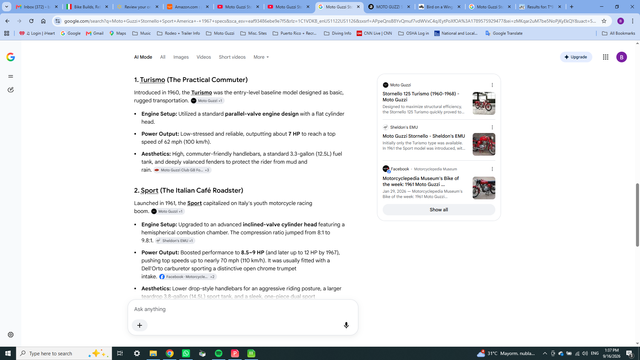Open Moto Guzzi bookmarks folder
640x360 pixels.
click(x=220, y=33)
